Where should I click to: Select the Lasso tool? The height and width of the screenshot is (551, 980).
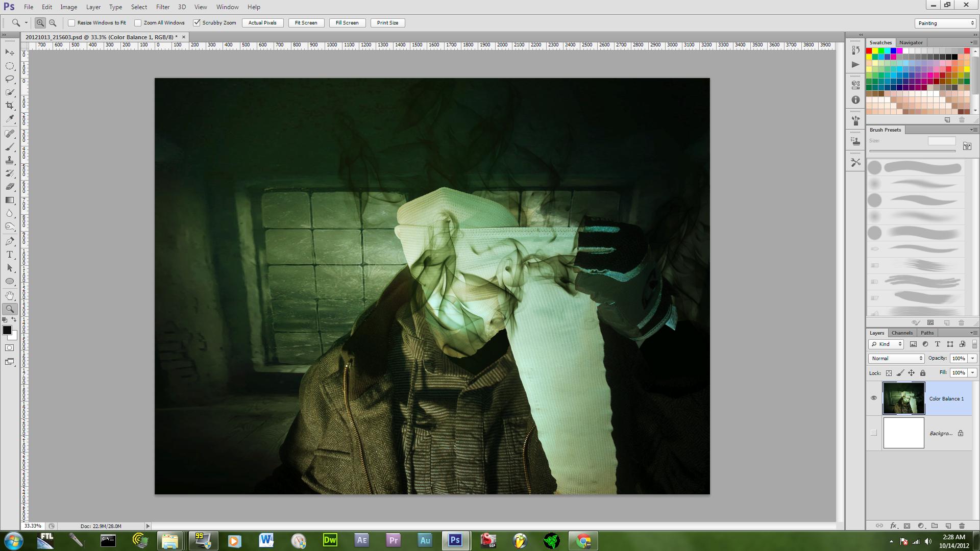10,79
